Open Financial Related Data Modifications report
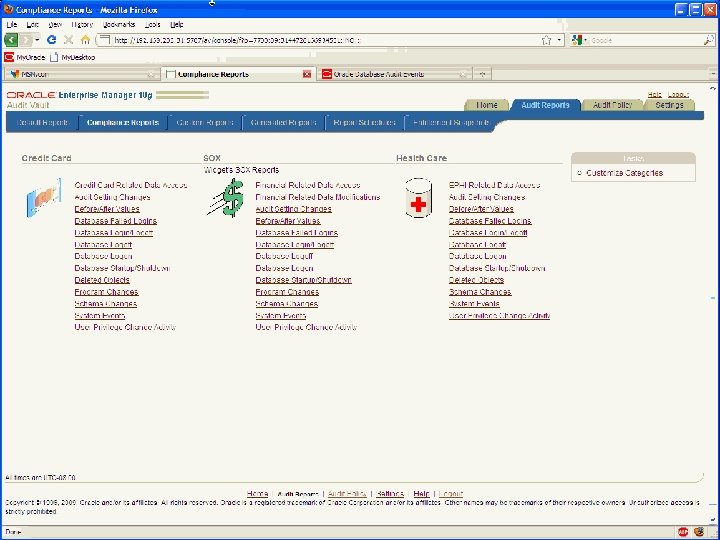The height and width of the screenshot is (540, 720). (318, 197)
